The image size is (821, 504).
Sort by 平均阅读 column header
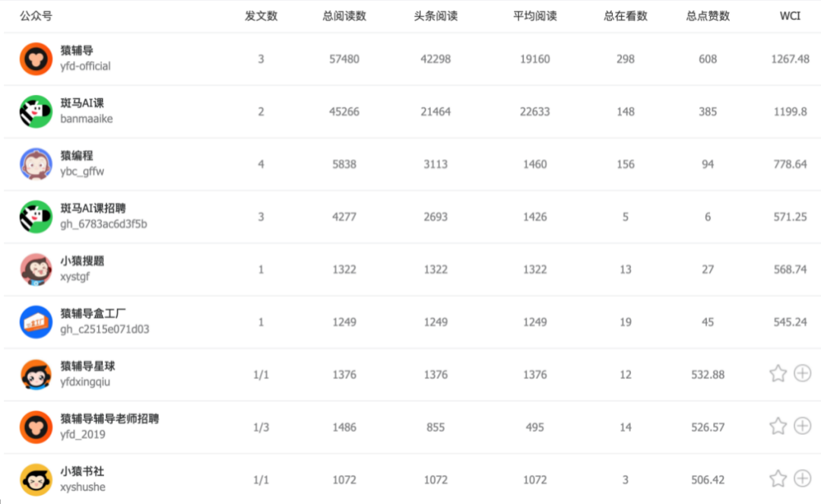click(x=535, y=16)
